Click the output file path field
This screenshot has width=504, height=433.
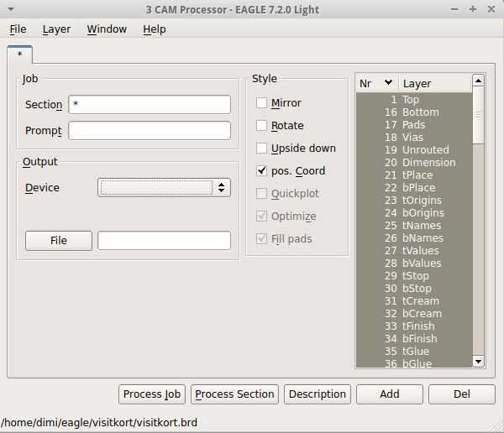pyautogui.click(x=165, y=240)
